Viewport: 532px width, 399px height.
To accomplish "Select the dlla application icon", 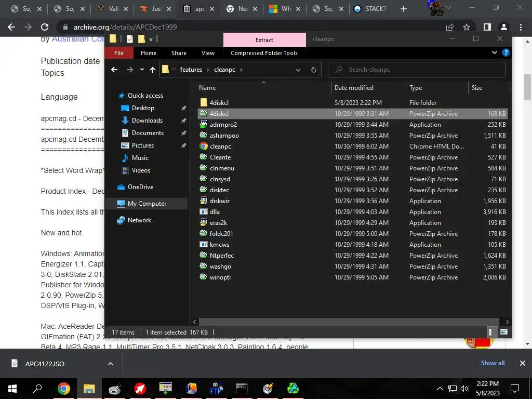I will click(204, 211).
